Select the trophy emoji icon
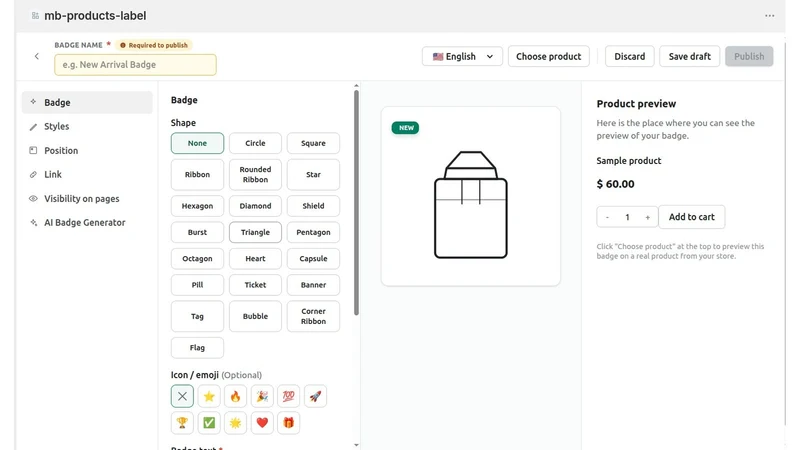The image size is (800, 450). (182, 423)
